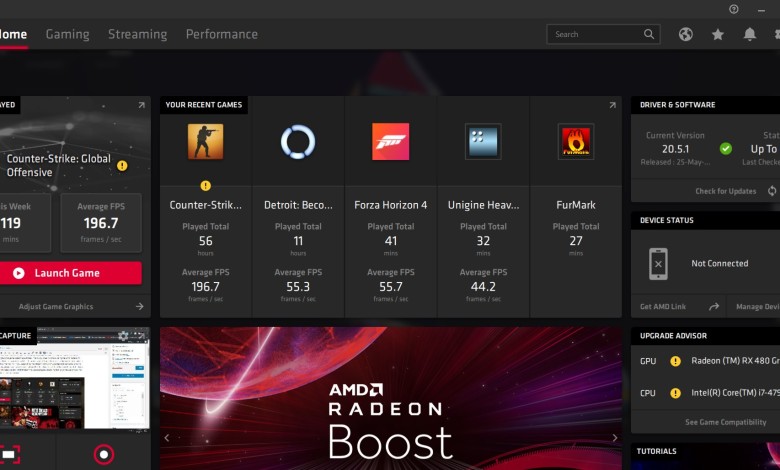Click the Launch Game play icon
780x470 pixels.
click(19, 273)
